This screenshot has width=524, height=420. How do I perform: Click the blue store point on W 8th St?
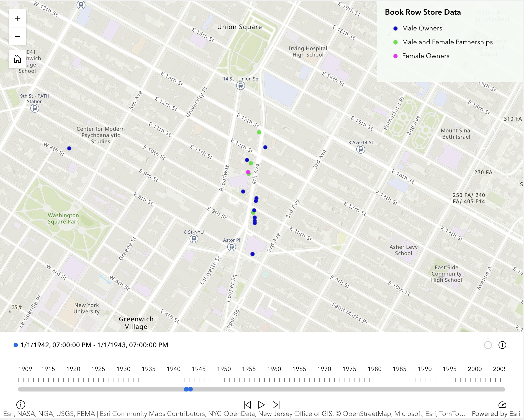pyautogui.click(x=69, y=148)
